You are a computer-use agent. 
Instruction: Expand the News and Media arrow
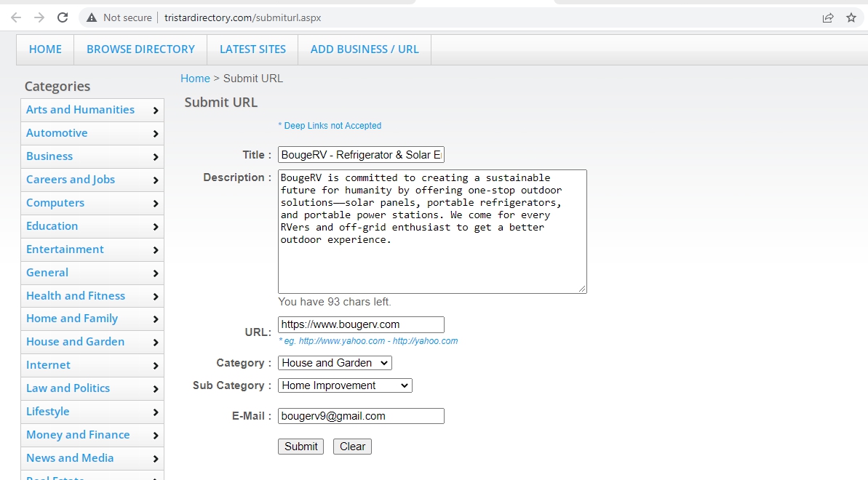156,459
